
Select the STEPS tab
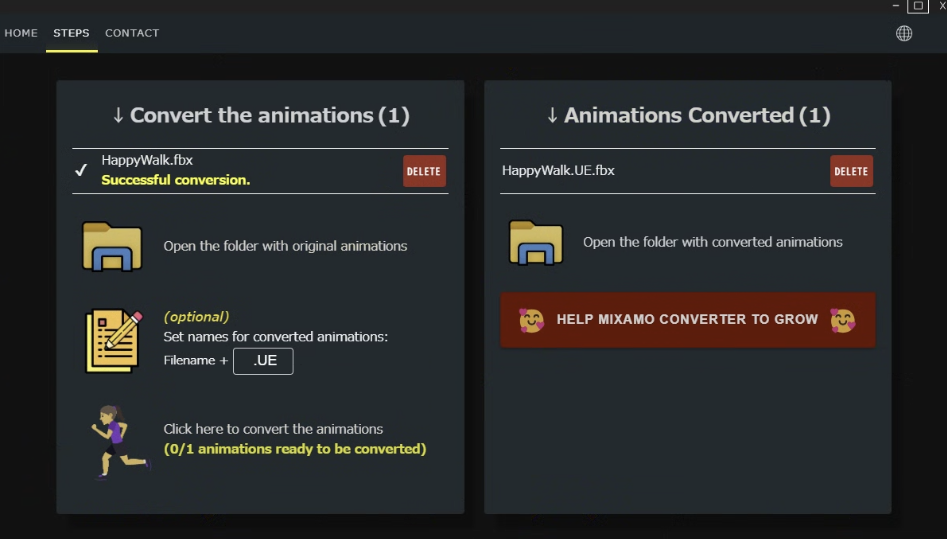click(x=71, y=33)
